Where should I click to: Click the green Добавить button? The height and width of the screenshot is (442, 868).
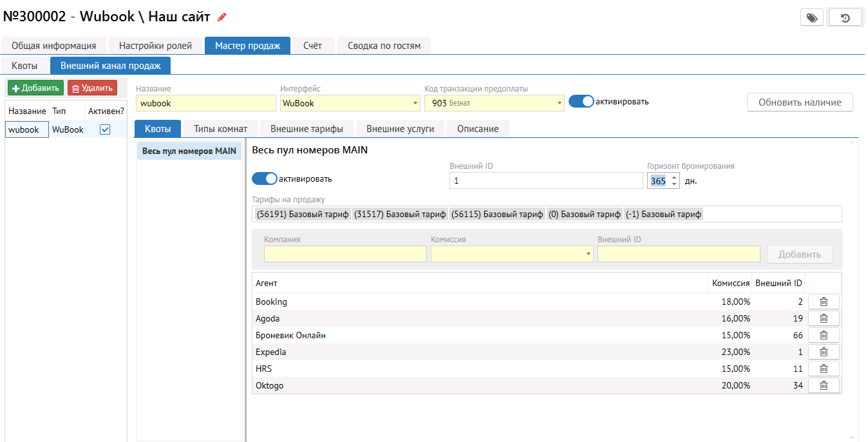pyautogui.click(x=35, y=88)
